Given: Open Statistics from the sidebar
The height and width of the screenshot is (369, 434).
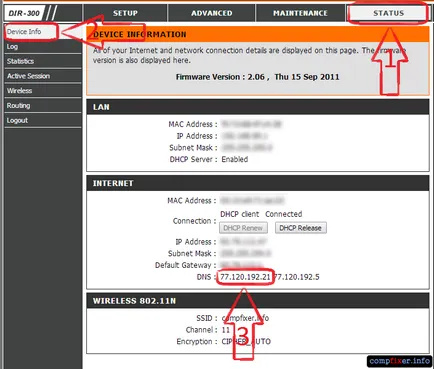Looking at the screenshot, I should click(x=43, y=61).
